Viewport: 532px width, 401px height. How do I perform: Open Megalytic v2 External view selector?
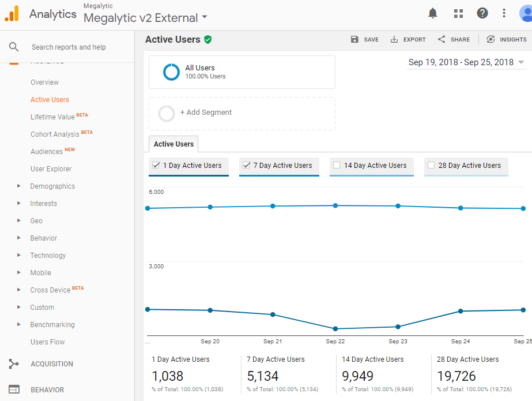point(145,18)
